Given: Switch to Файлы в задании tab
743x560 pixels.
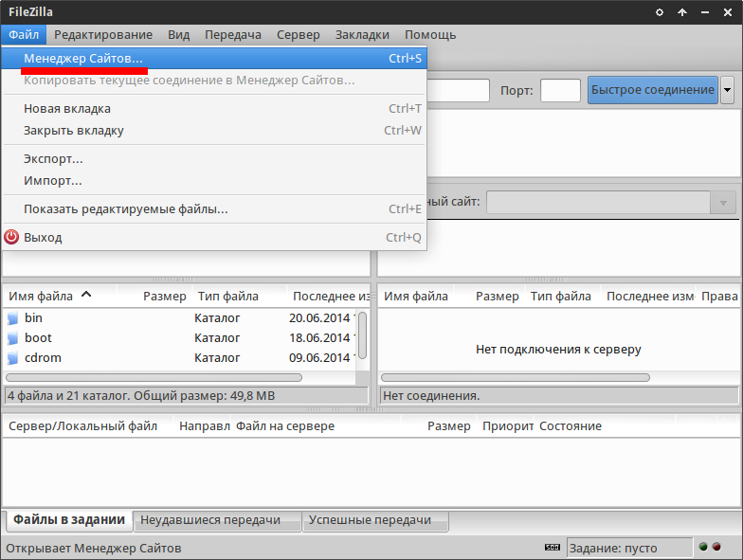Looking at the screenshot, I should point(69,519).
